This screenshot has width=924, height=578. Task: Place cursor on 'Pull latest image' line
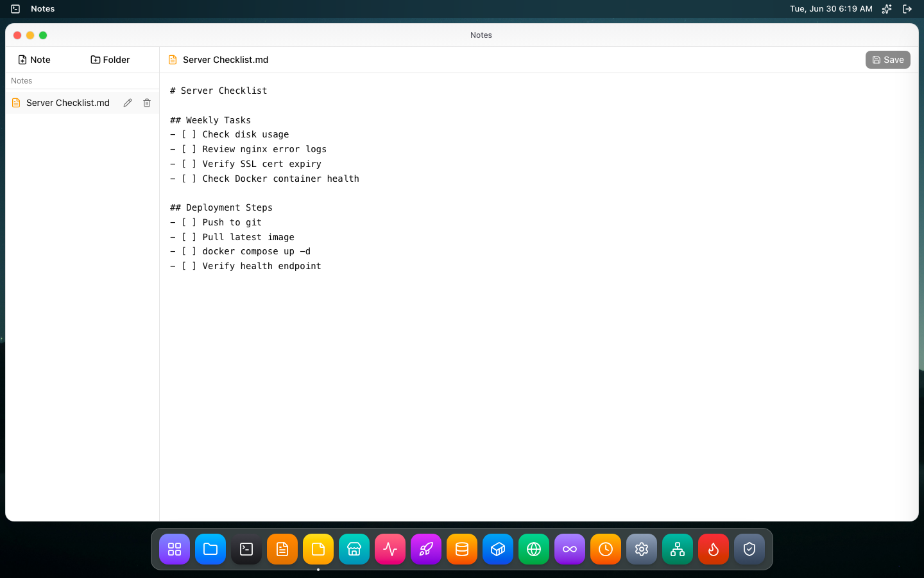[232, 237]
